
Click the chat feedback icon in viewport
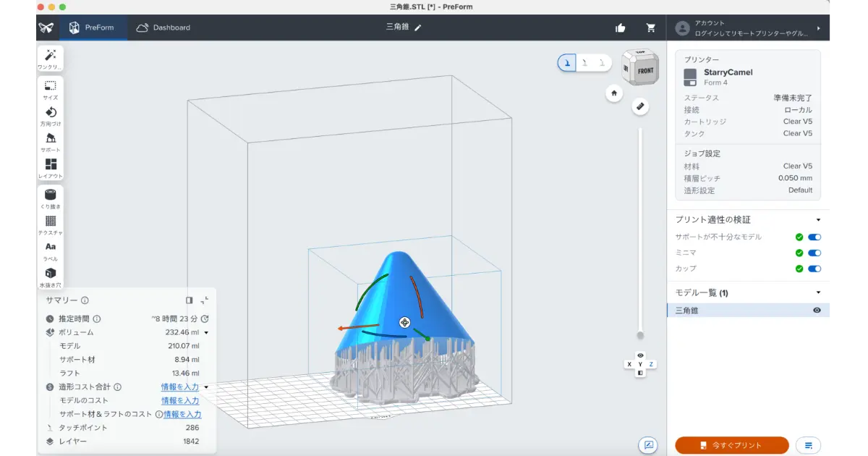(x=648, y=444)
